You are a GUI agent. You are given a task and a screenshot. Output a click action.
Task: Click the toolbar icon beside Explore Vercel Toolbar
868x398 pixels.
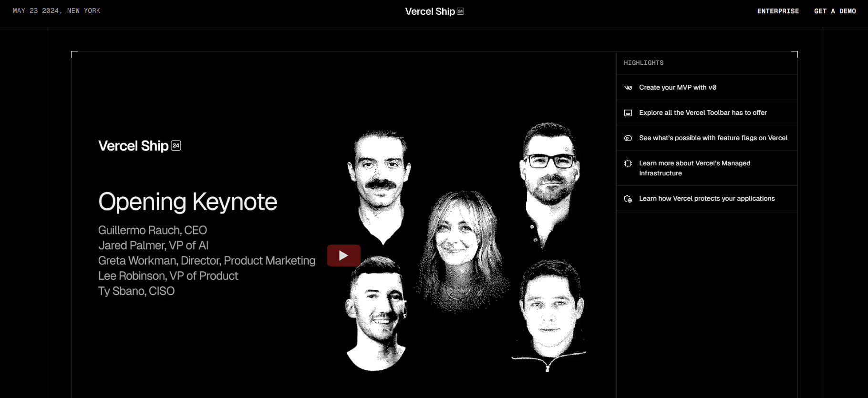click(x=628, y=113)
